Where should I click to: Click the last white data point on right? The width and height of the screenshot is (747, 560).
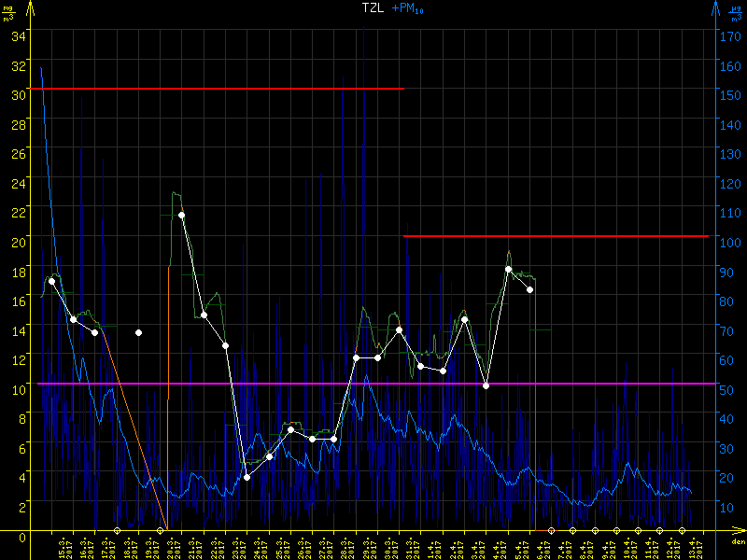[x=529, y=290]
